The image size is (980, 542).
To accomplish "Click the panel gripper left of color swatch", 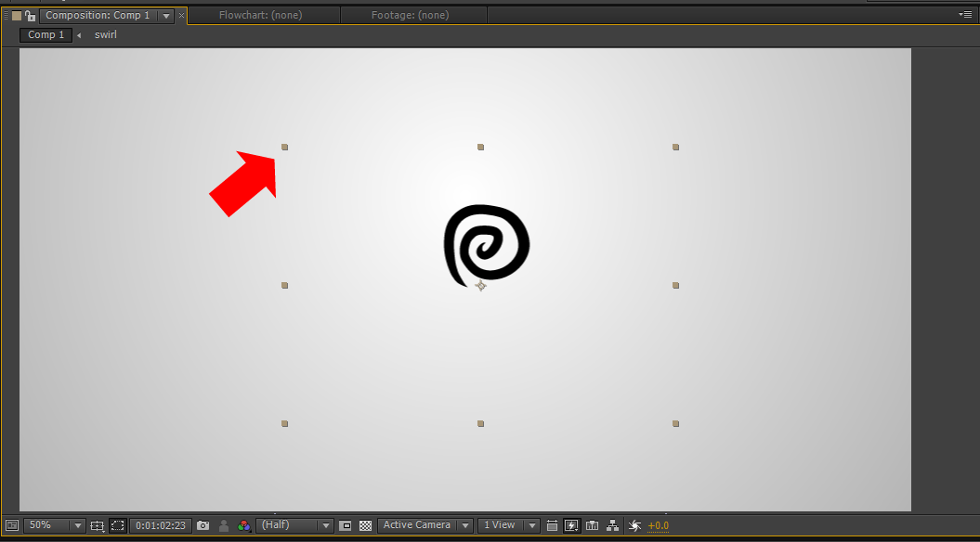I will tap(6, 16).
